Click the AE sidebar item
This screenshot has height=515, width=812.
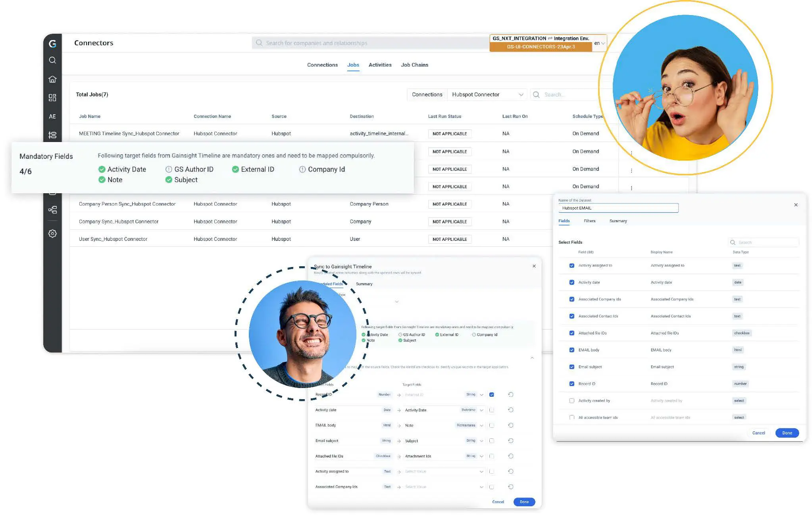coord(52,116)
